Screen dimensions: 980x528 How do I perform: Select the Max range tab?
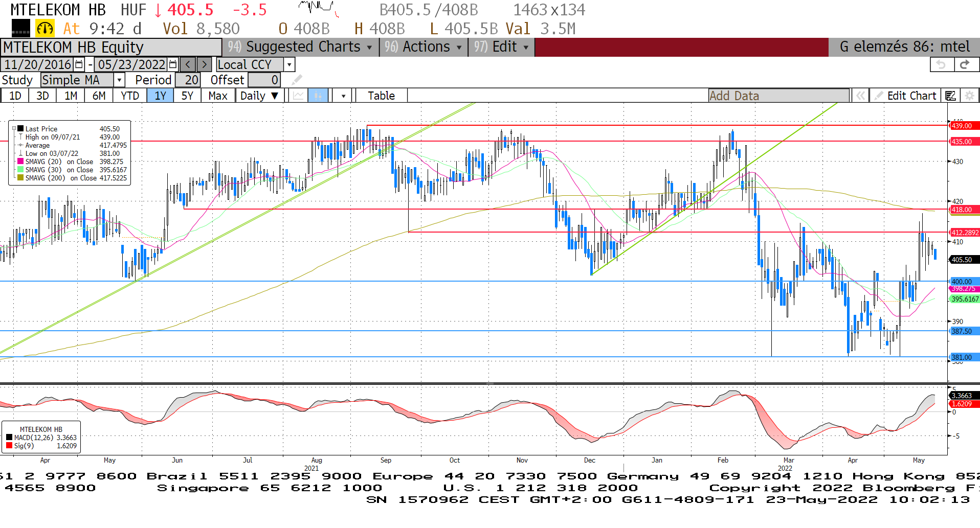[x=218, y=96]
